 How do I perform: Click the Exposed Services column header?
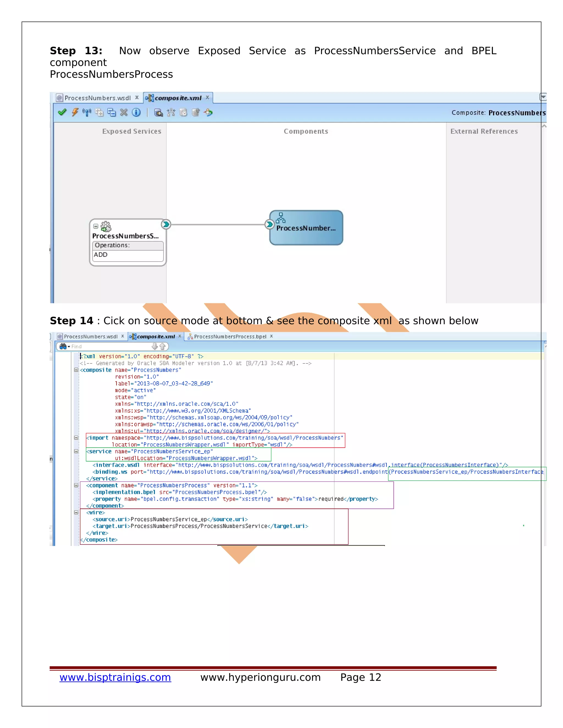[132, 131]
